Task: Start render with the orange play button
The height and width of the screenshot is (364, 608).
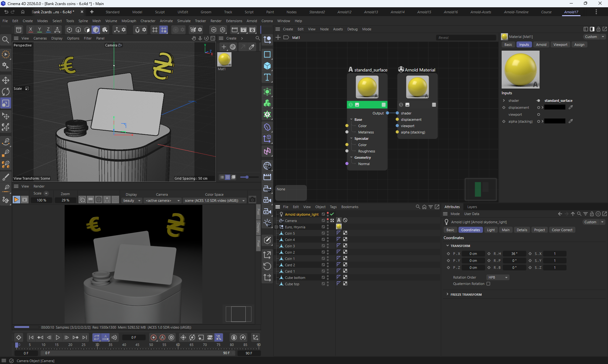Action: (x=16, y=200)
